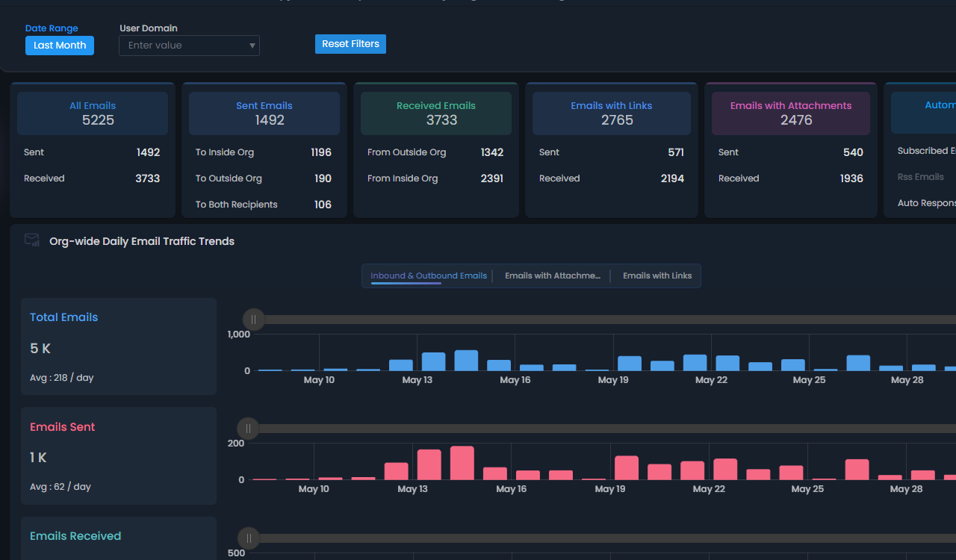Image resolution: width=956 pixels, height=560 pixels.
Task: Select the tallest bar in the Emails Sent chart
Action: pos(462,461)
